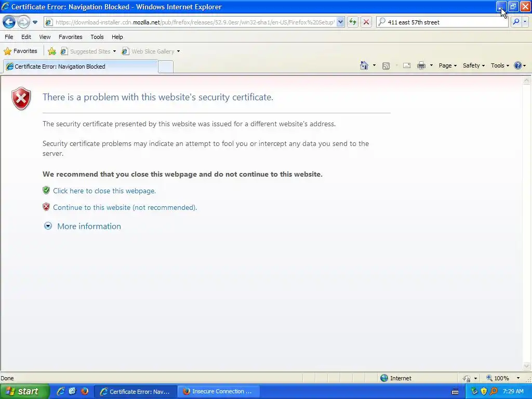This screenshot has height=399, width=532.
Task: Open Web Slice Gallery dropdown
Action: (x=151, y=51)
